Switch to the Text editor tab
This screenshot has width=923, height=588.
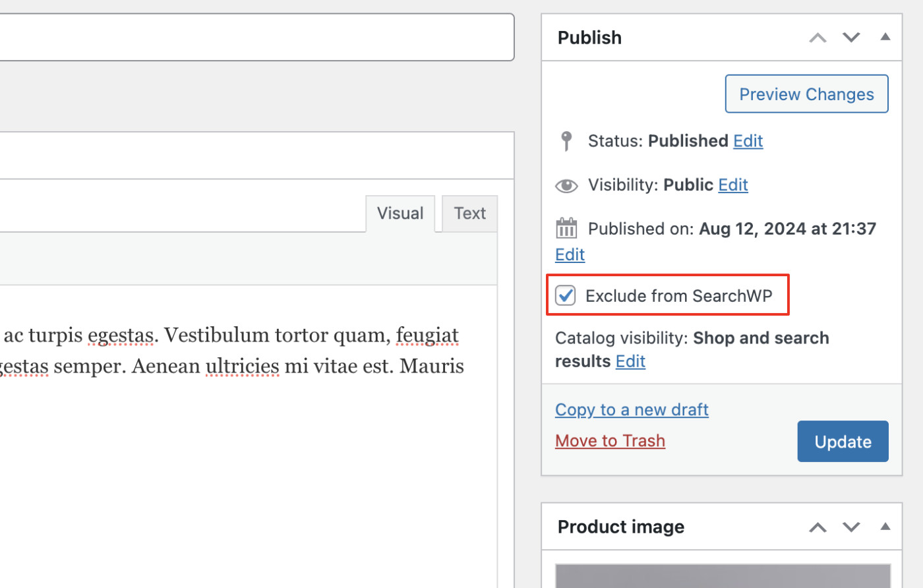pos(469,213)
